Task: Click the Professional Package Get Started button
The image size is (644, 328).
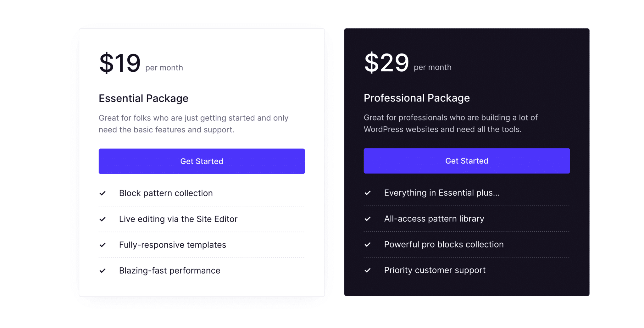Action: coord(467,161)
